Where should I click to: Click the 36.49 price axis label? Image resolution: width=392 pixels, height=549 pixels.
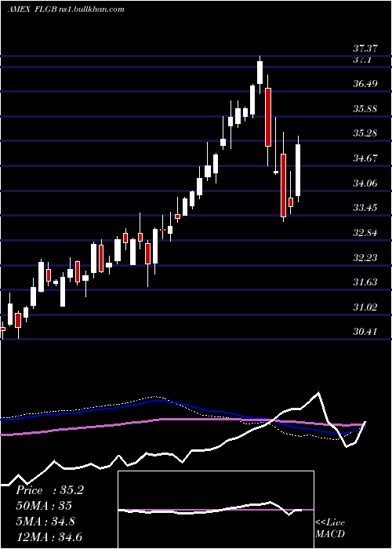tap(365, 84)
